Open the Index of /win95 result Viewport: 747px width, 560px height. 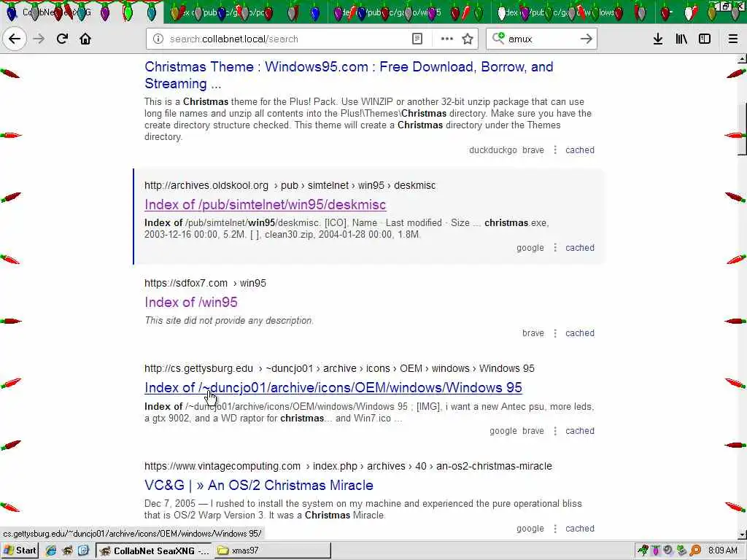point(190,302)
